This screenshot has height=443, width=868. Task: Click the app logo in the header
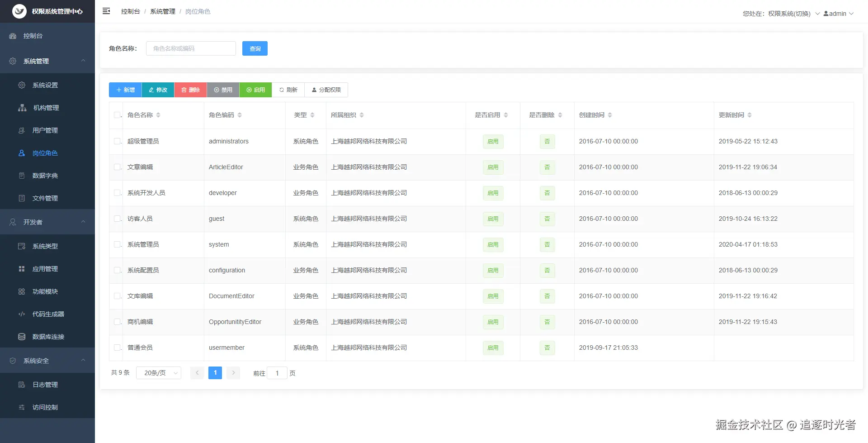(19, 11)
